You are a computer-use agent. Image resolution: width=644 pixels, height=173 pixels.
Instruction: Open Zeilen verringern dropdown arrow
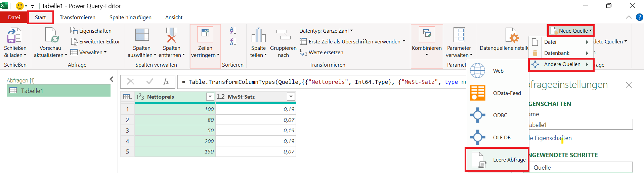(x=218, y=55)
